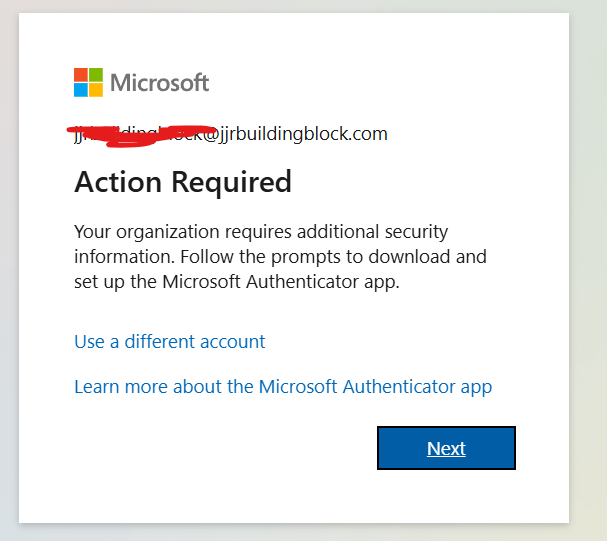Select the 'Use a different account' link
The width and height of the screenshot is (607, 541).
[170, 342]
